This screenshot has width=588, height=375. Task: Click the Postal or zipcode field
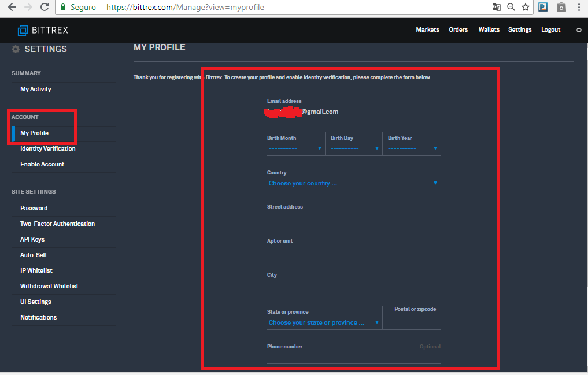412,322
